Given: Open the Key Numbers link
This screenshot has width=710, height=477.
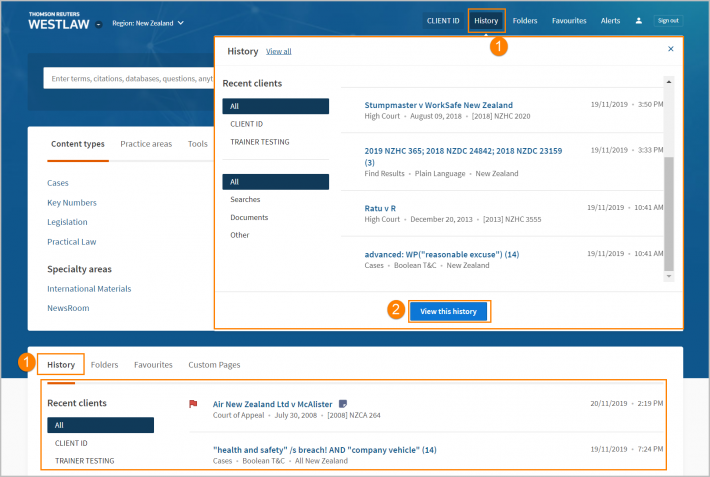Looking at the screenshot, I should pyautogui.click(x=72, y=202).
